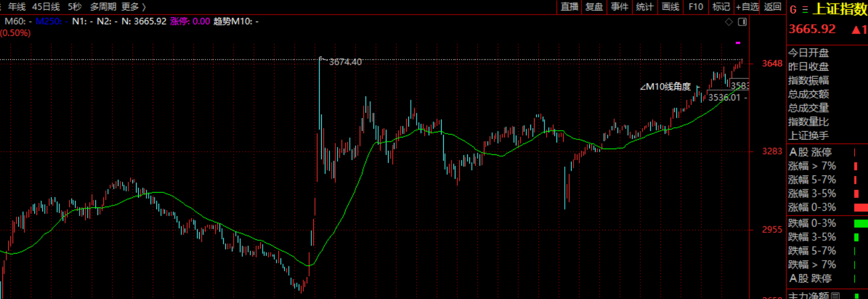The width and height of the screenshot is (868, 299).
Task: Switch to the 5秒 interval
Action: 74,7
